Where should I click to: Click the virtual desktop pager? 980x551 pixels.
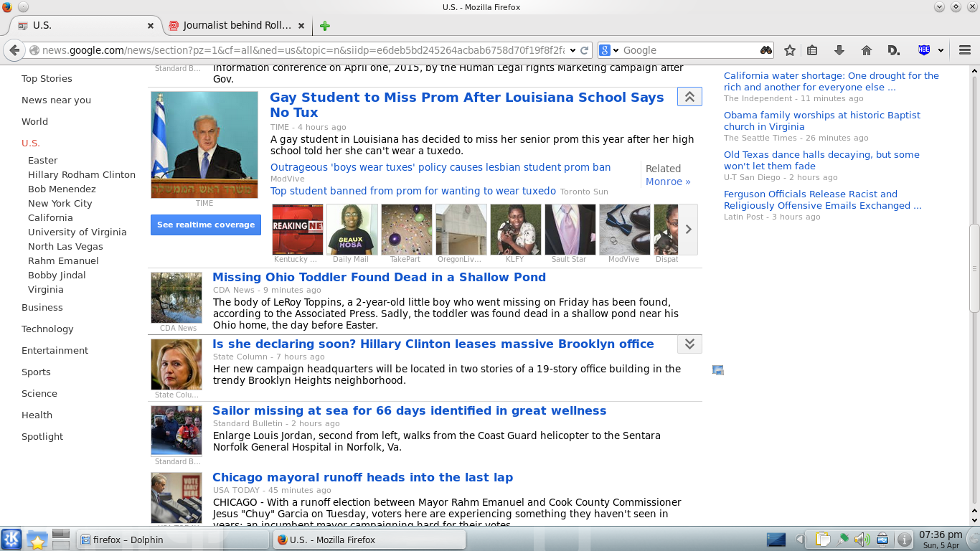(61, 540)
